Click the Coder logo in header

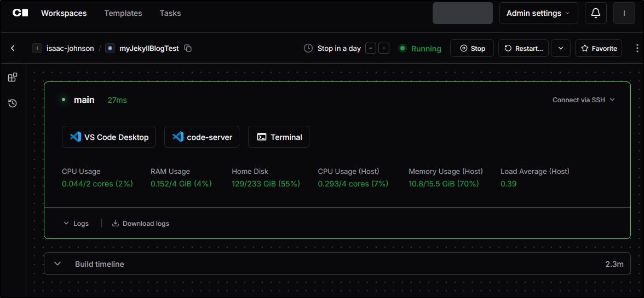pyautogui.click(x=20, y=13)
